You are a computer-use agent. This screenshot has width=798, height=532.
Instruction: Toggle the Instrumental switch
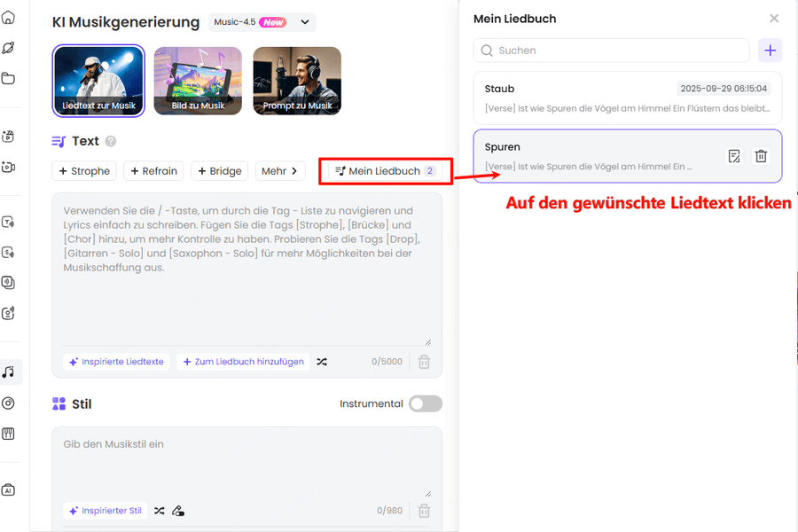(426, 403)
